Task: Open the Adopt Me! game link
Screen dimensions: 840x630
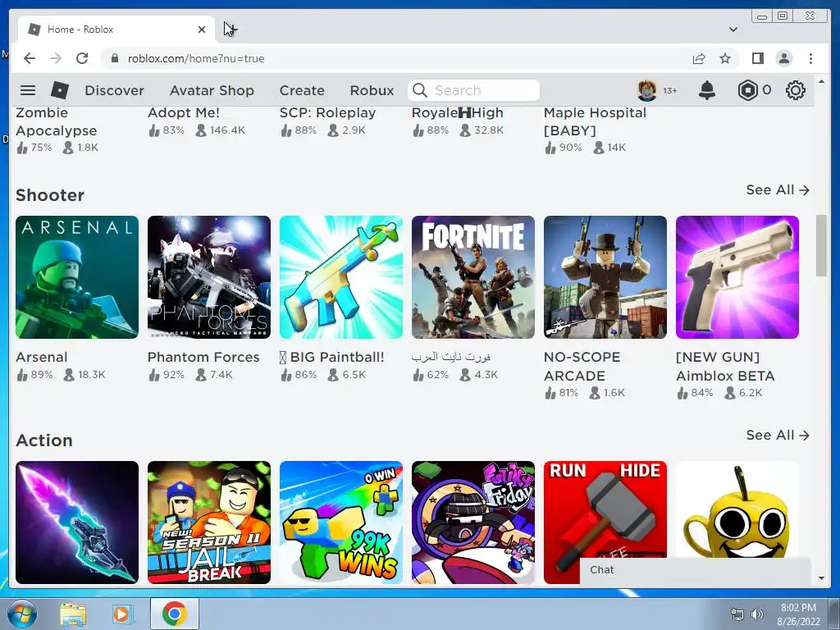Action: pyautogui.click(x=183, y=113)
